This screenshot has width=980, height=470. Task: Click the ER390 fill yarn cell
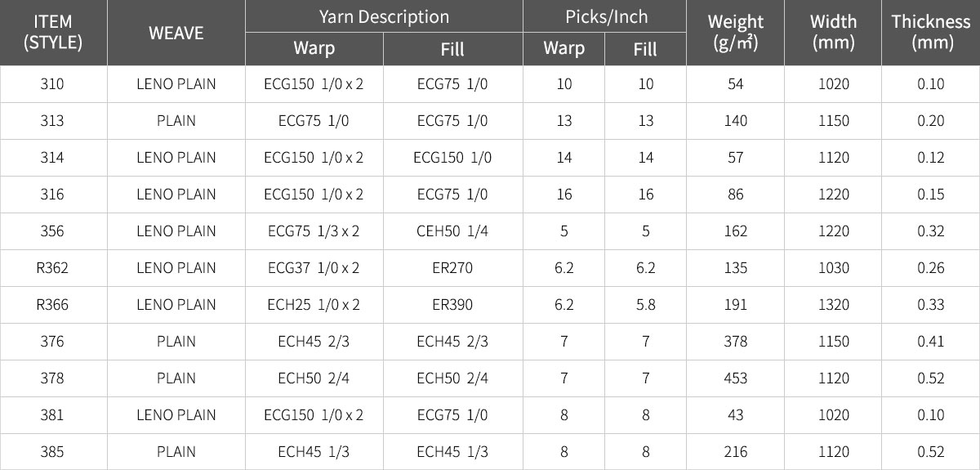452,305
